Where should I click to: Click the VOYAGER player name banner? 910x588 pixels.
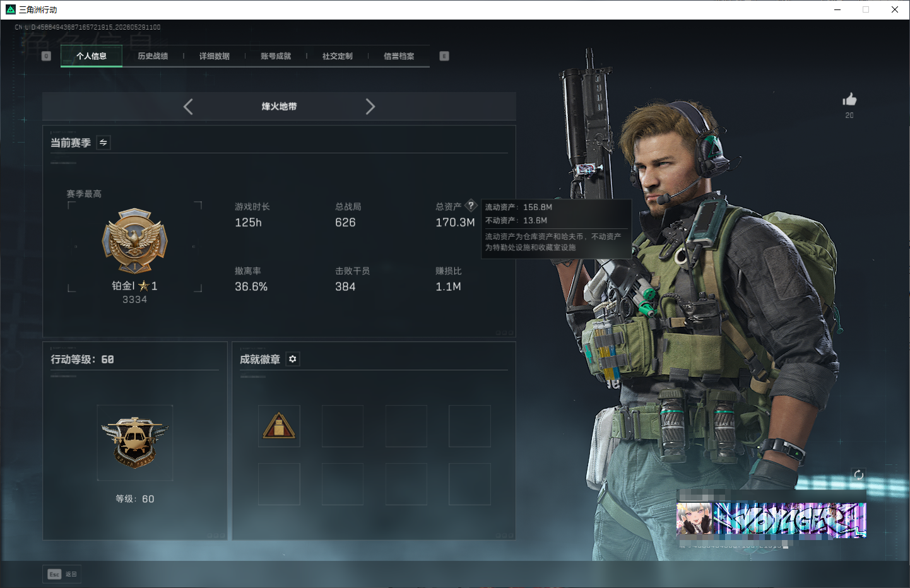coord(771,520)
